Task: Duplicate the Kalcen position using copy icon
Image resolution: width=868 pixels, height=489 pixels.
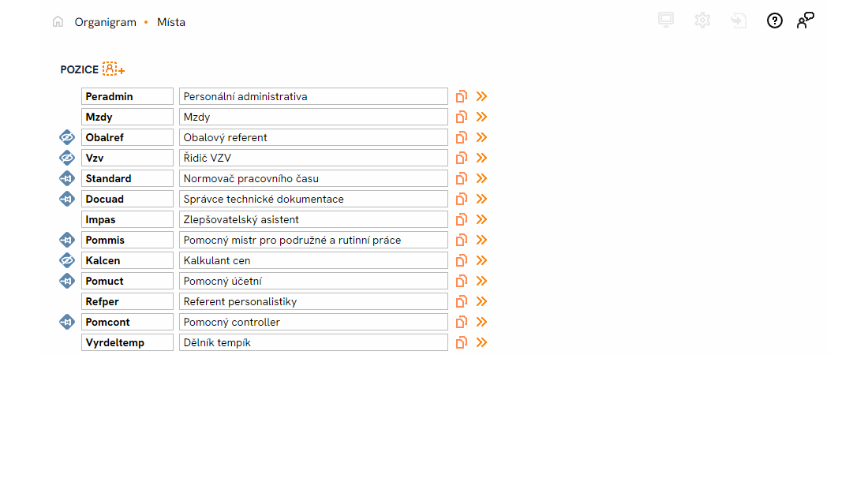Action: tap(462, 260)
